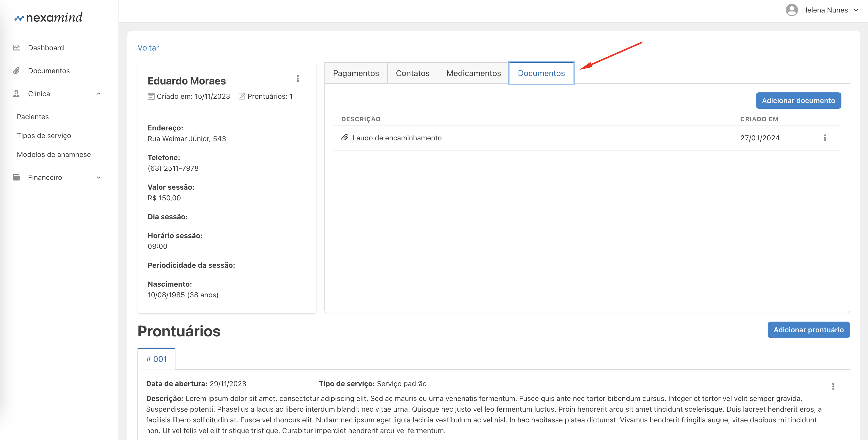Open Tipos de serviço in sidebar
The image size is (868, 440).
coord(44,136)
